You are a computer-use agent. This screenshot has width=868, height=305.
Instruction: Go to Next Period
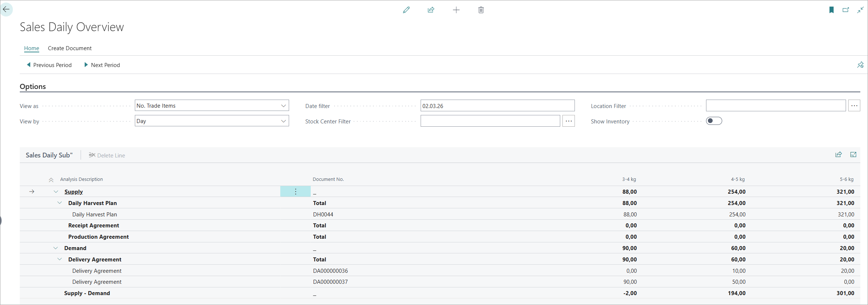point(102,65)
